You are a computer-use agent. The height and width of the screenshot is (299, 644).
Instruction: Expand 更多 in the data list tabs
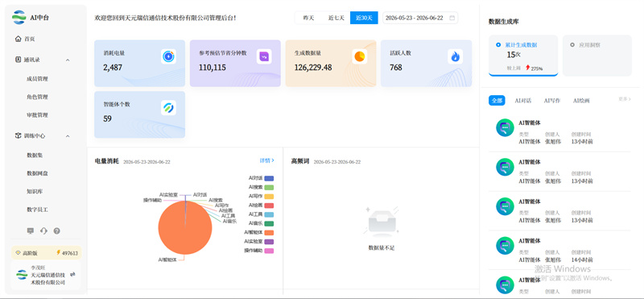[625, 99]
